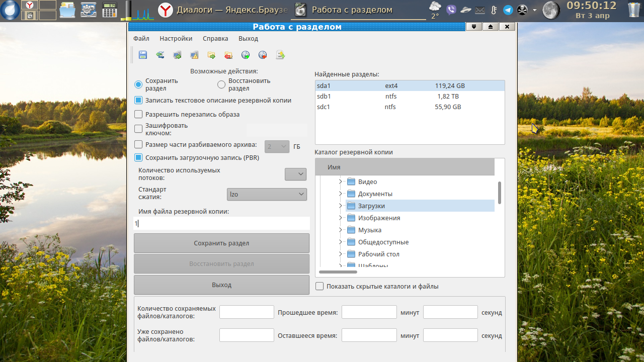
Task: Open the 'Справка' menu
Action: click(215, 39)
